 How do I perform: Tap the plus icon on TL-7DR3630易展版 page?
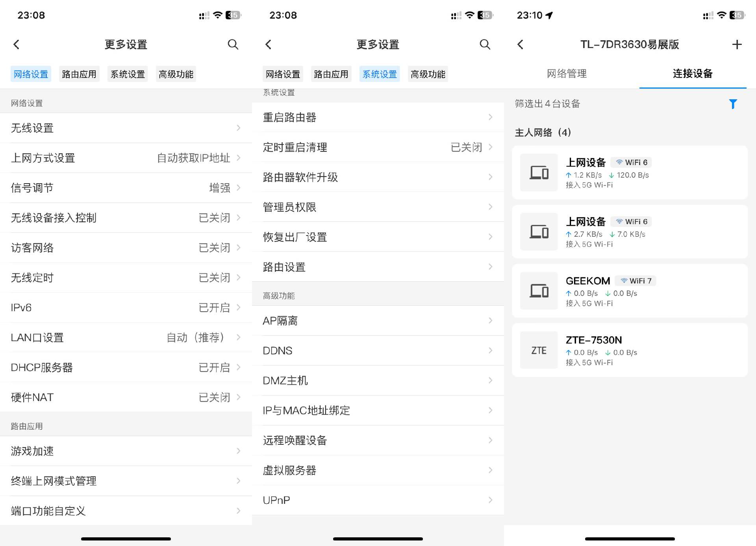[x=737, y=45]
